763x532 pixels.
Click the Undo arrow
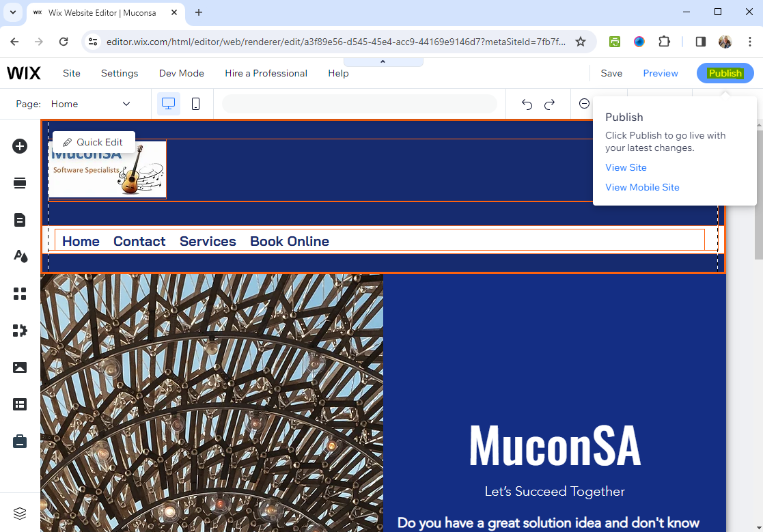point(527,104)
